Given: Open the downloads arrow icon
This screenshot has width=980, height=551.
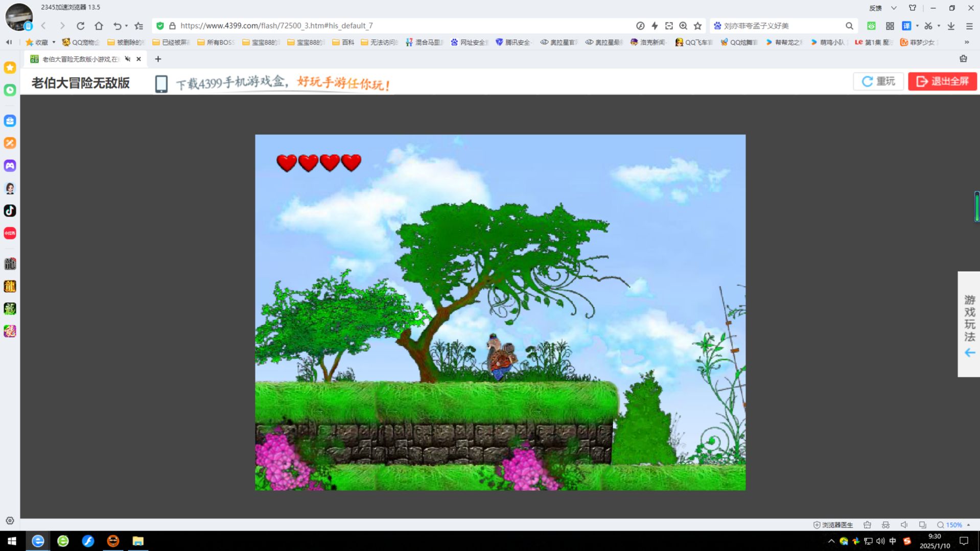Looking at the screenshot, I should (951, 26).
